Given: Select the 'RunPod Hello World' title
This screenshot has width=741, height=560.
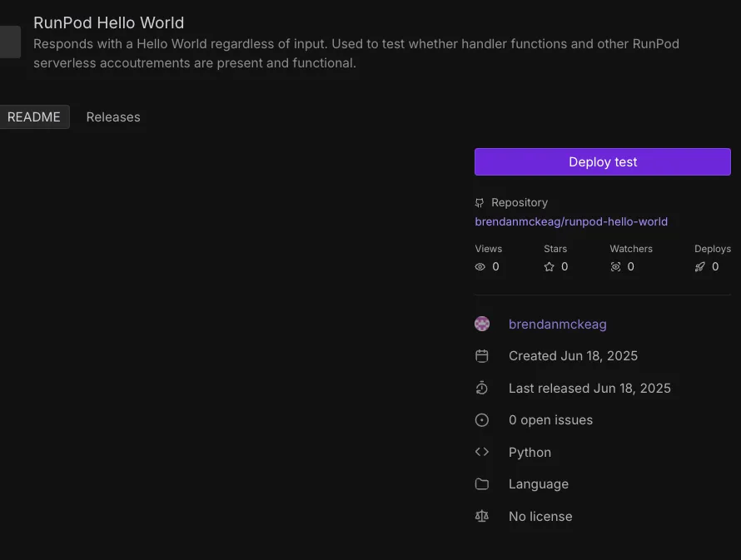Looking at the screenshot, I should coord(109,22).
